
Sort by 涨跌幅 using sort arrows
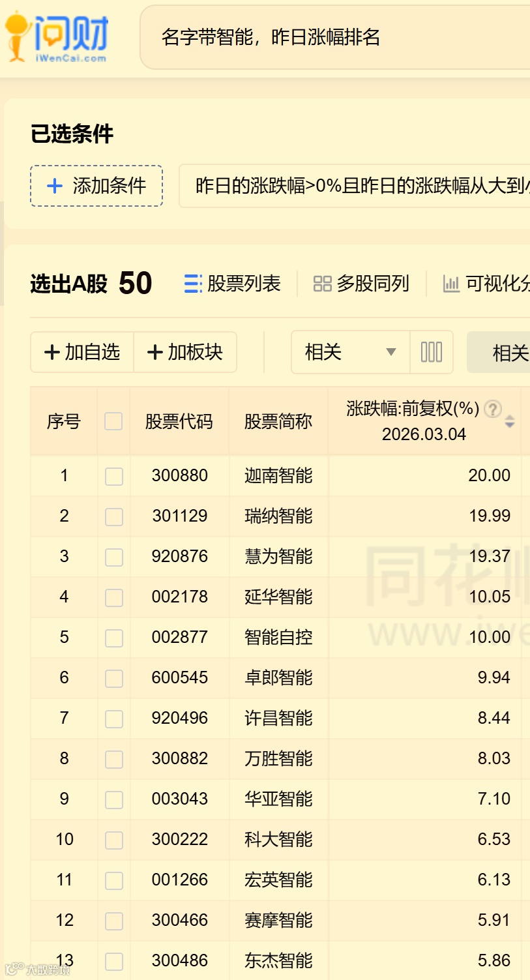(x=510, y=421)
